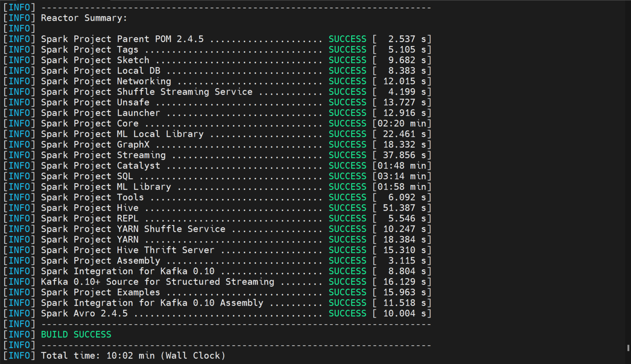Click 'Spark Project YARN Shuffle Service' text
The image size is (631, 364).
pos(133,229)
